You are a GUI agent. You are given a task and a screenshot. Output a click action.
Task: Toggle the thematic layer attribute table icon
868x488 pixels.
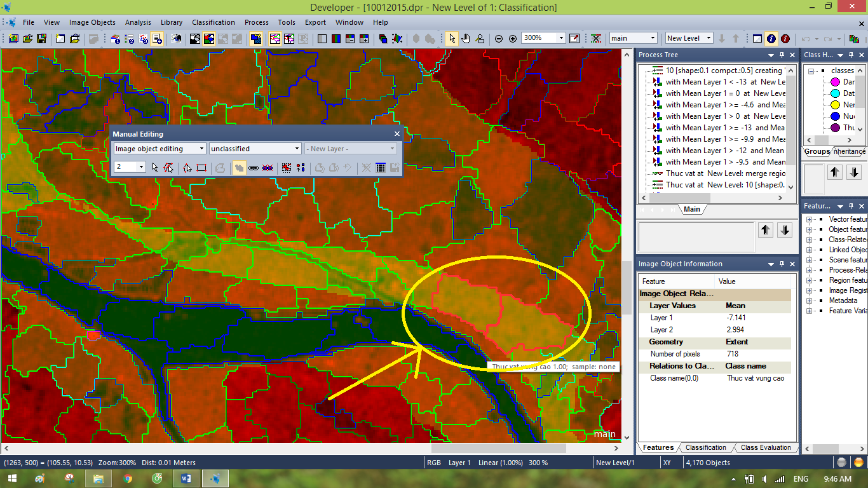coord(381,168)
